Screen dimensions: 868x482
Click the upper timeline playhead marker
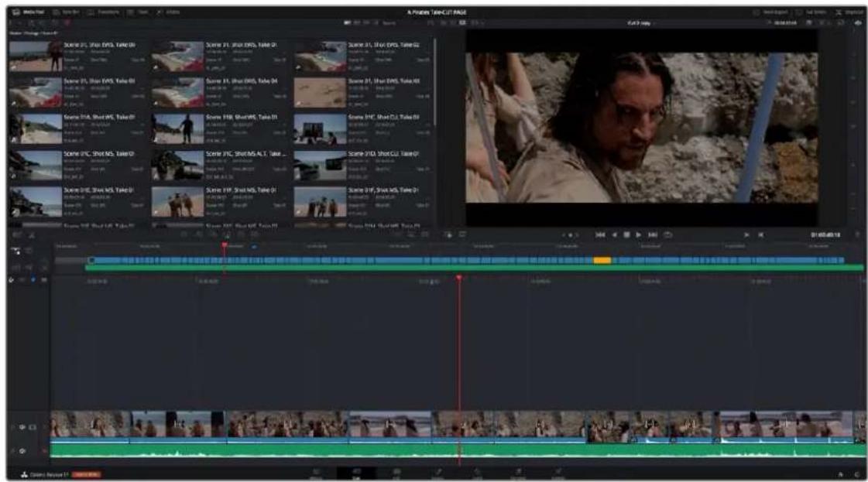click(225, 244)
